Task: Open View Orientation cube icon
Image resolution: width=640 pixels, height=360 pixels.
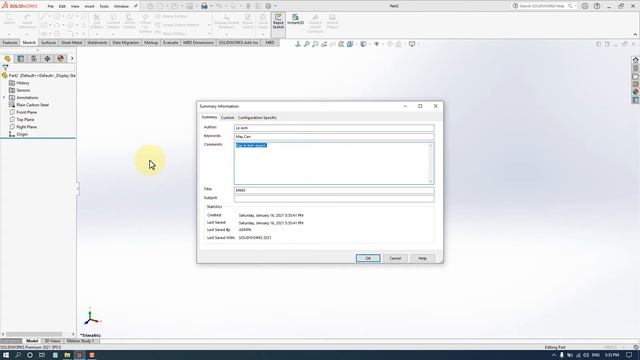Action: 350,44
